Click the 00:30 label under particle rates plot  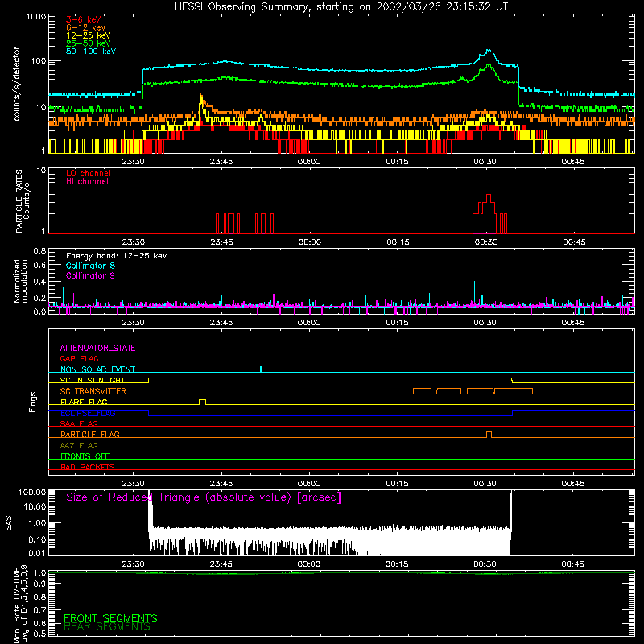point(486,242)
